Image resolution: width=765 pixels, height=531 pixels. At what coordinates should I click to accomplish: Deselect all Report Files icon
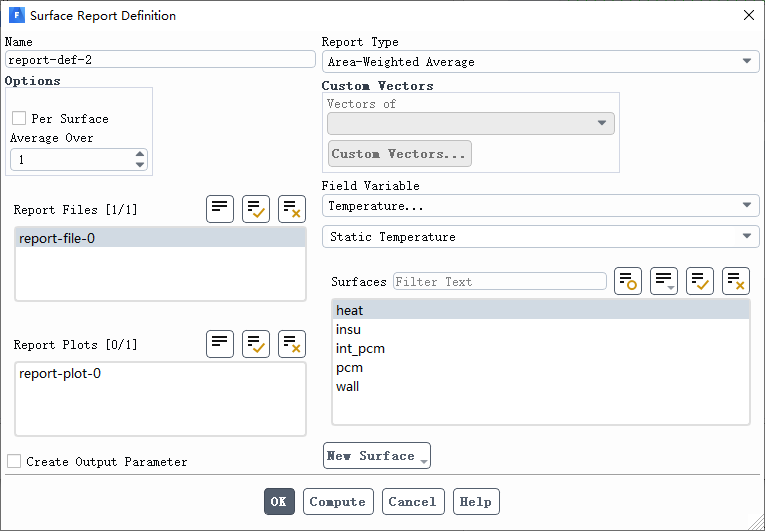pyautogui.click(x=292, y=209)
